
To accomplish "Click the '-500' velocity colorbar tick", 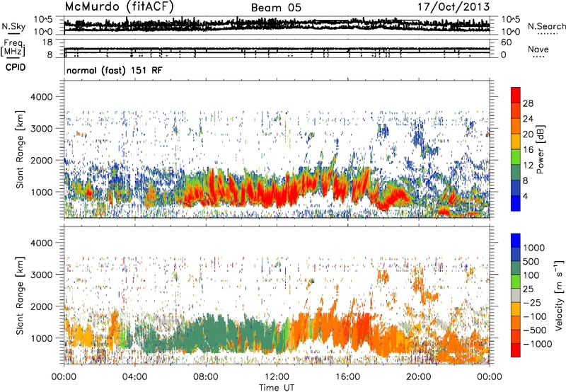I will click(535, 330).
